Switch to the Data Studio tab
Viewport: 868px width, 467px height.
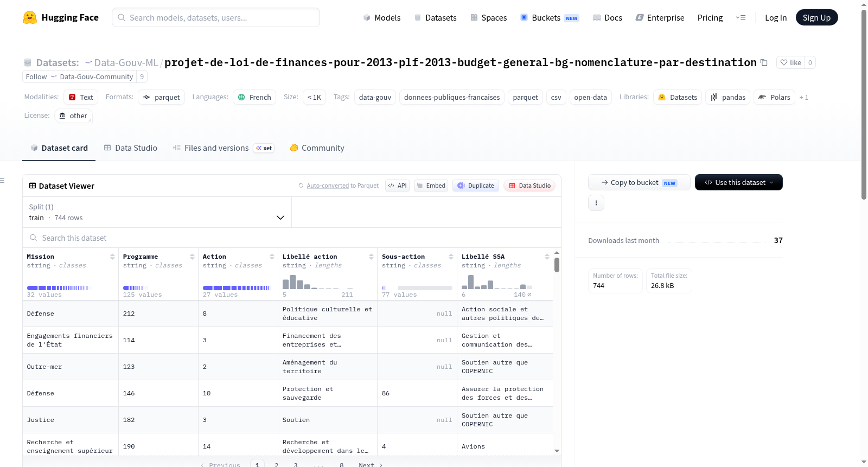coord(130,148)
